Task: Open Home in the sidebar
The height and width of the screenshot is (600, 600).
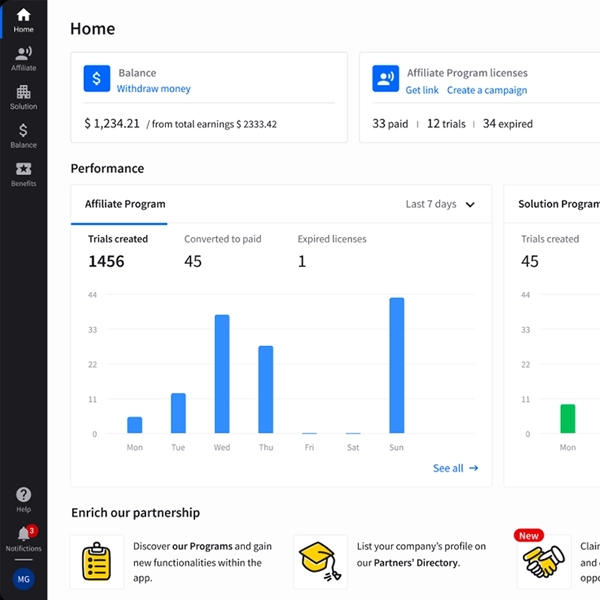Action: pyautogui.click(x=23, y=20)
